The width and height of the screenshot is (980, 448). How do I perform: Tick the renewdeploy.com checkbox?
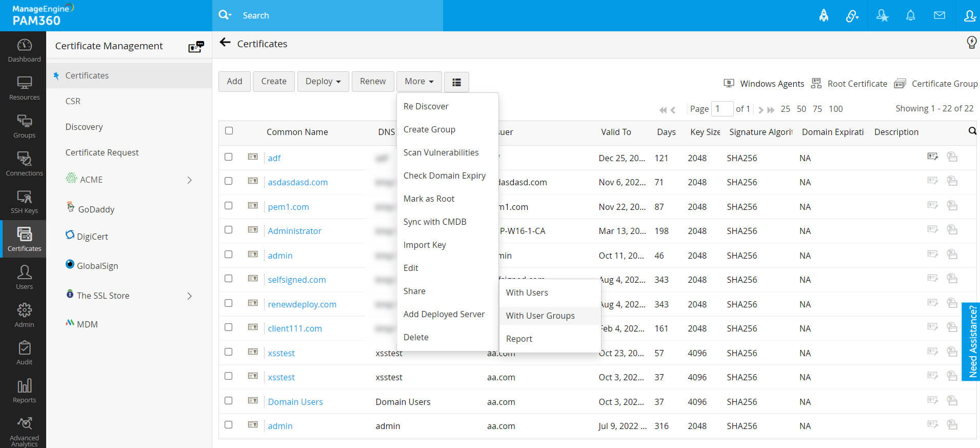pyautogui.click(x=229, y=303)
